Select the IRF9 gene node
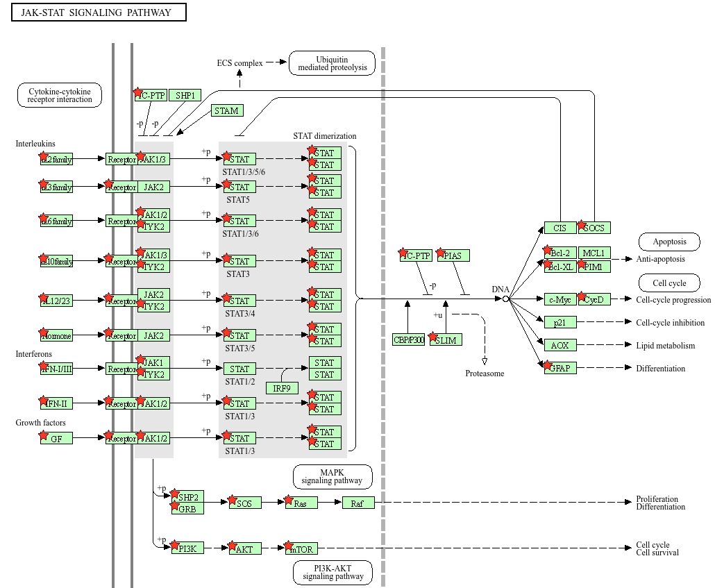This screenshot has height=588, width=715. click(x=282, y=388)
